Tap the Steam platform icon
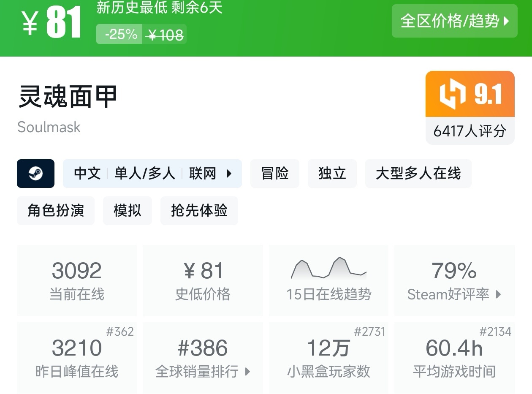 (35, 174)
